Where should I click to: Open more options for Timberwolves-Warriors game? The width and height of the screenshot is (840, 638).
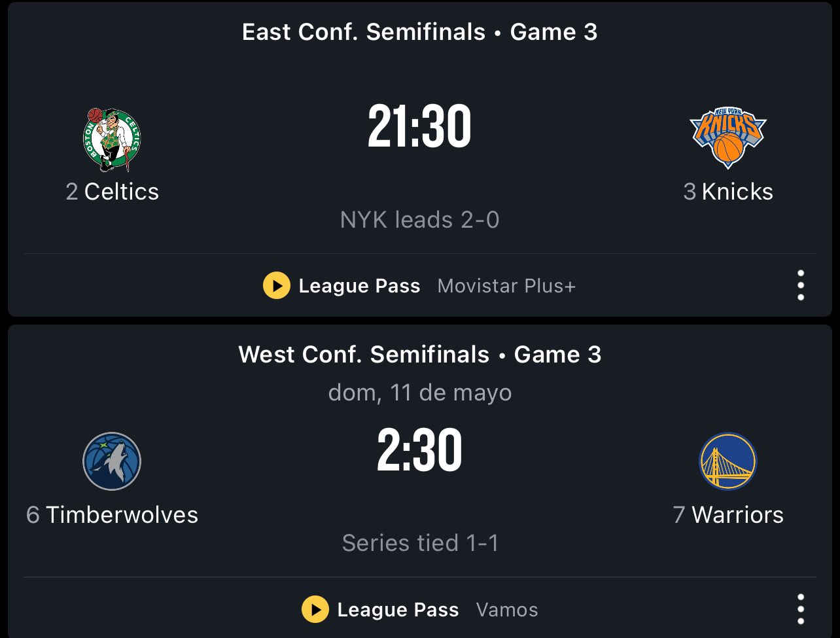coord(801,609)
